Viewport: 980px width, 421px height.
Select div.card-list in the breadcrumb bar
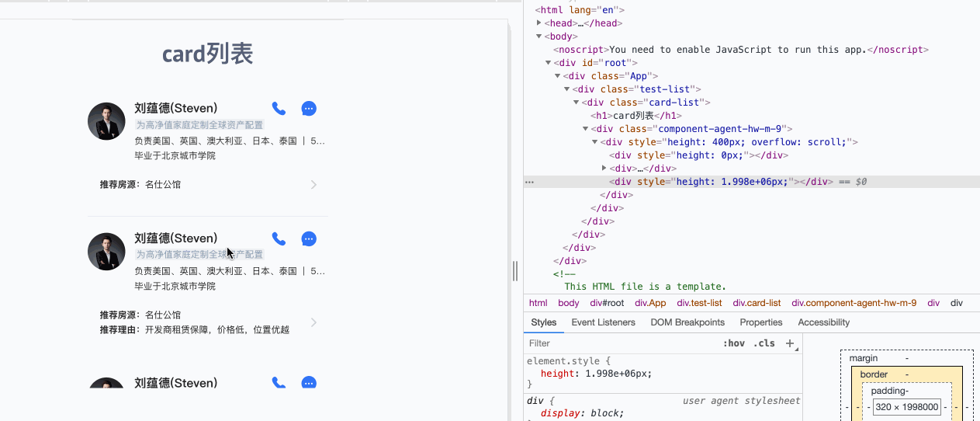point(757,303)
